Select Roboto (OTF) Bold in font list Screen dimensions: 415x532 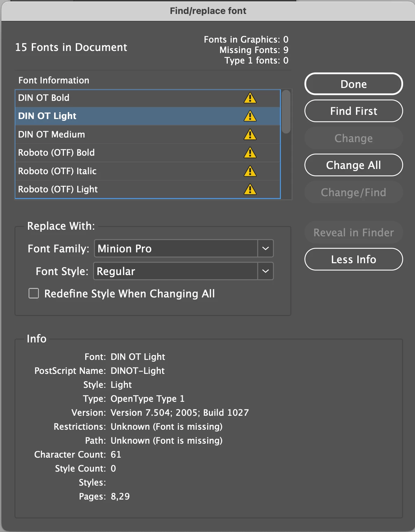148,153
